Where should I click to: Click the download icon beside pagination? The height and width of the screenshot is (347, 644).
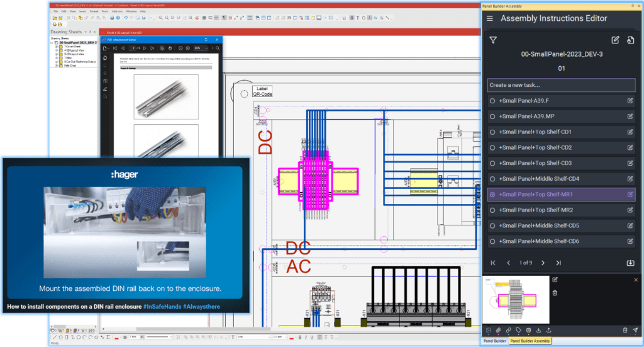pyautogui.click(x=630, y=263)
